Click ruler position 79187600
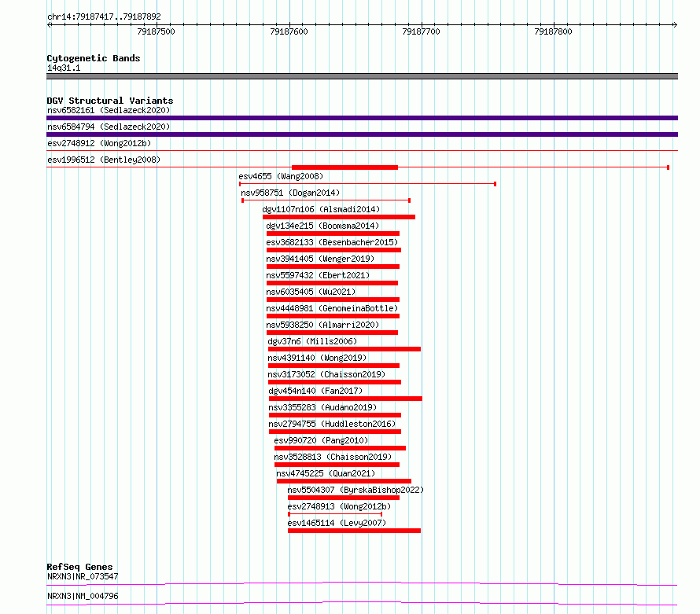Image resolution: width=700 pixels, height=614 pixels. [289, 31]
